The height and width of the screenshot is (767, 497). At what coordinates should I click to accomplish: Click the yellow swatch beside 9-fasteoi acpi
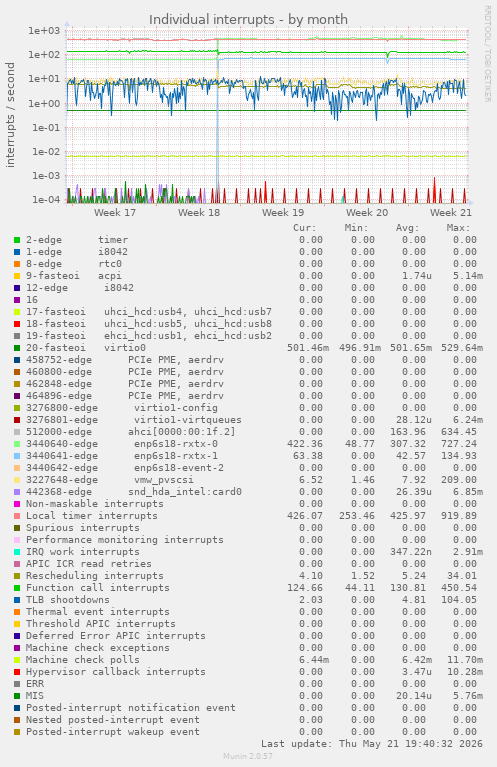[17, 276]
